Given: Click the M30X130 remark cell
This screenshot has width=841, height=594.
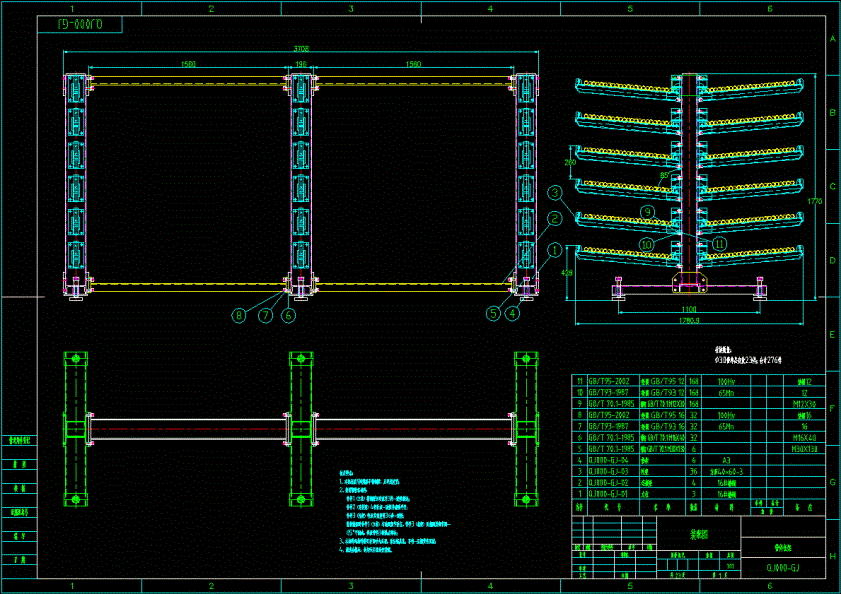Looking at the screenshot, I should tap(804, 449).
